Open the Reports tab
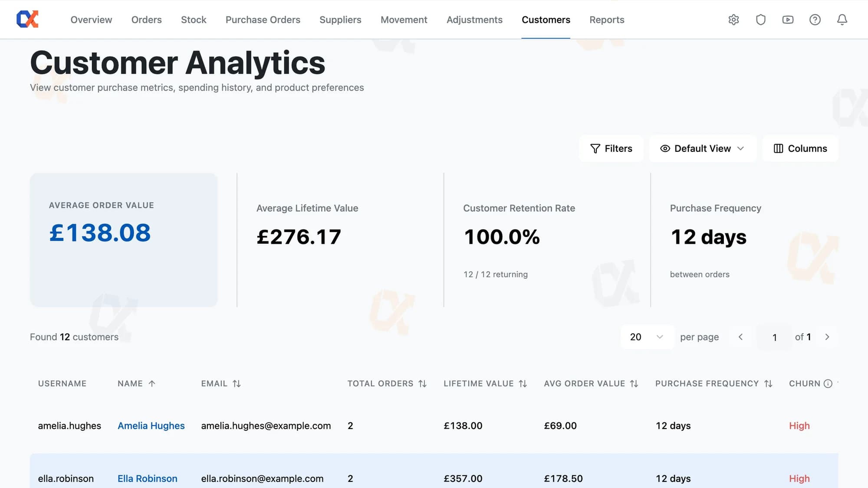This screenshot has width=868, height=488. click(x=607, y=20)
